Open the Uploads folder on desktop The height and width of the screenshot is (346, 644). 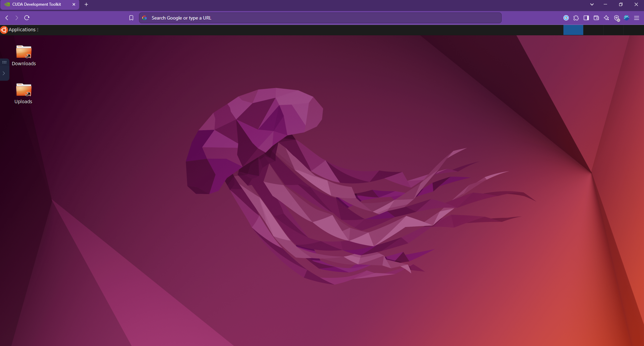[24, 93]
